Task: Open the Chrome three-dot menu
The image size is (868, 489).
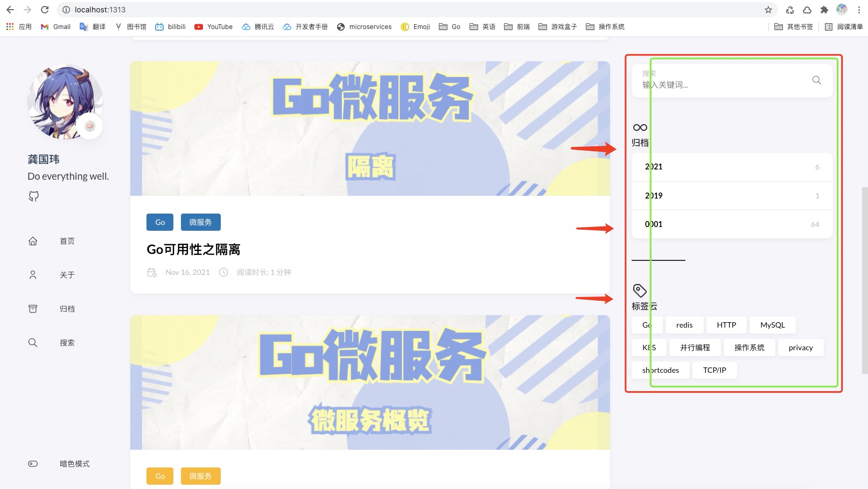Action: coord(859,10)
